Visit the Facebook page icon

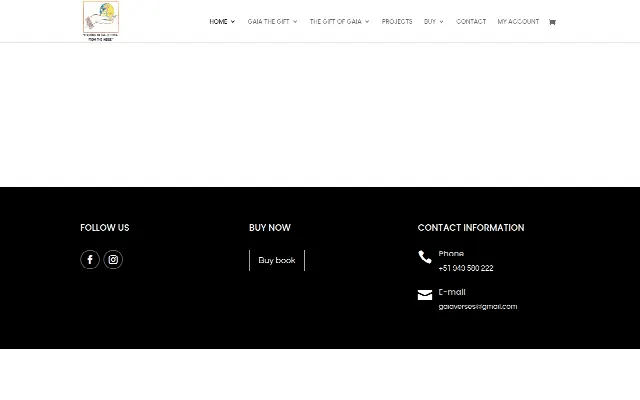click(x=90, y=260)
